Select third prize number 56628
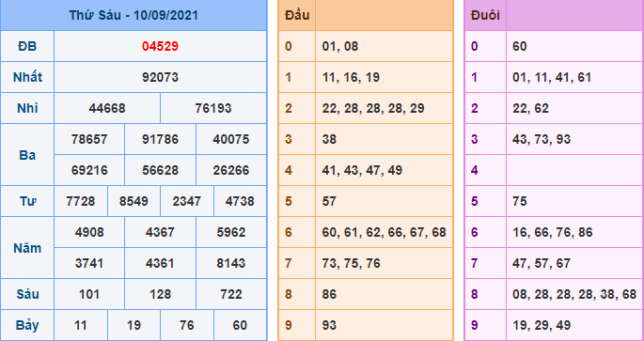The image size is (644, 341). pos(160,170)
